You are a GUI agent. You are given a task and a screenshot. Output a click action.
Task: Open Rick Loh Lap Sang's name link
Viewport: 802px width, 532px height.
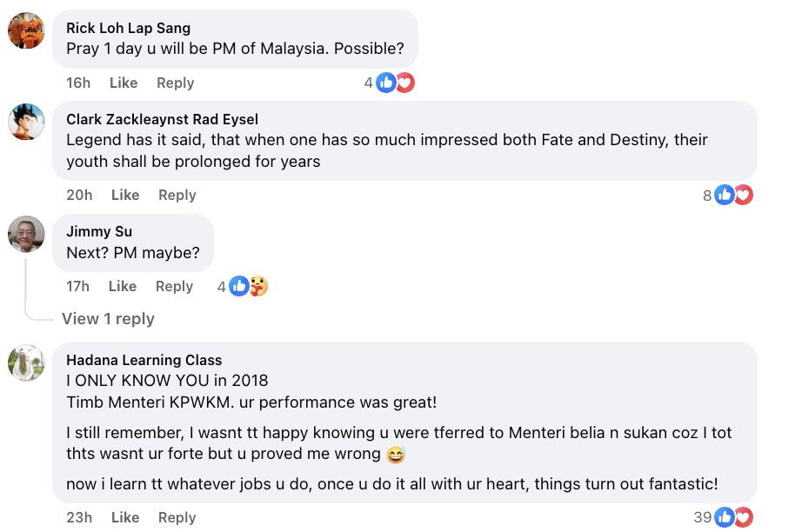[128, 27]
